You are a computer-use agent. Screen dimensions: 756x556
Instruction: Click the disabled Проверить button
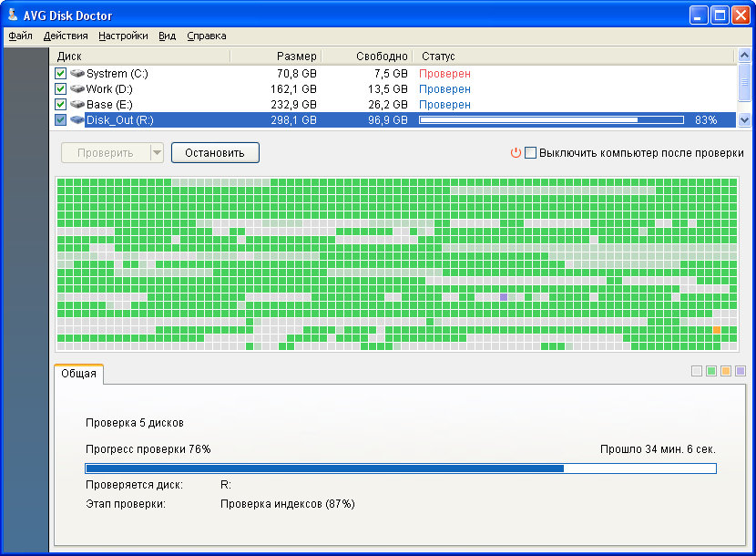[x=106, y=153]
